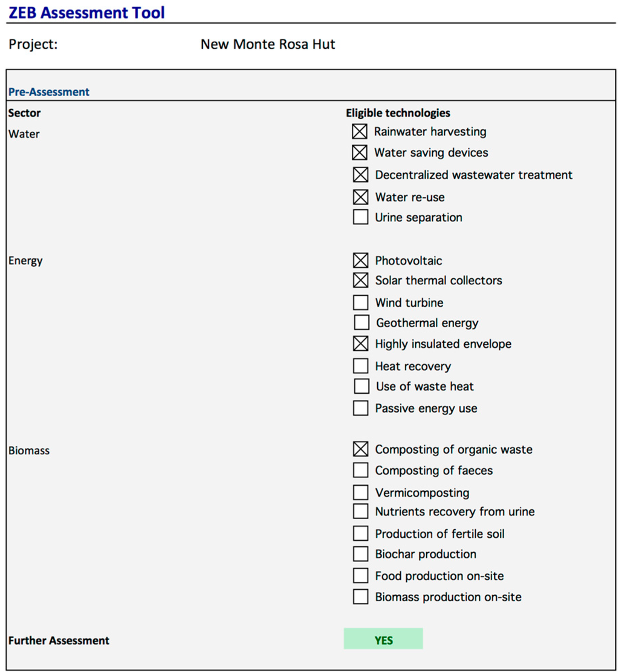The image size is (619, 672).
Task: Check the Wind turbine checkbox
Action: pyautogui.click(x=360, y=302)
